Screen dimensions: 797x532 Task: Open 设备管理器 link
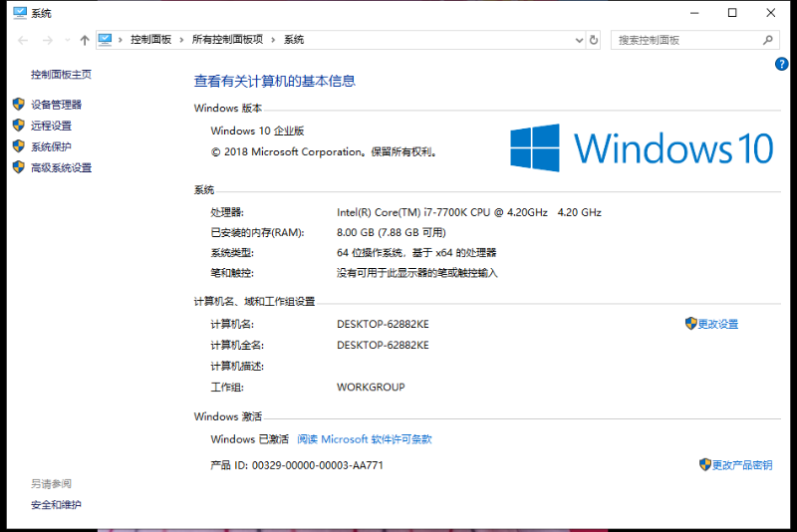(x=57, y=105)
